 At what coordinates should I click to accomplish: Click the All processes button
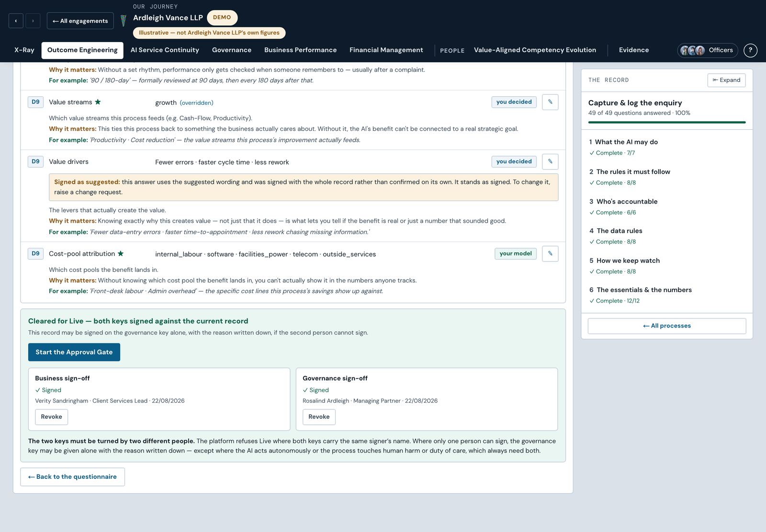point(667,326)
